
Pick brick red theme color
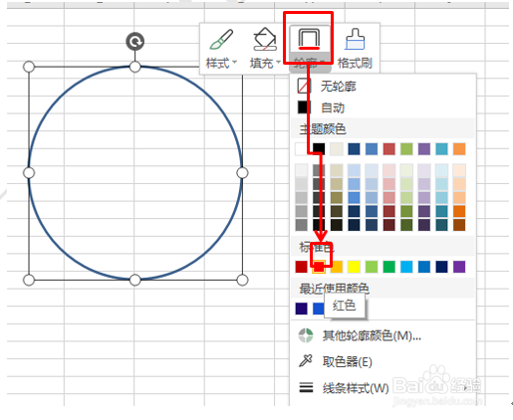pyautogui.click(x=389, y=149)
